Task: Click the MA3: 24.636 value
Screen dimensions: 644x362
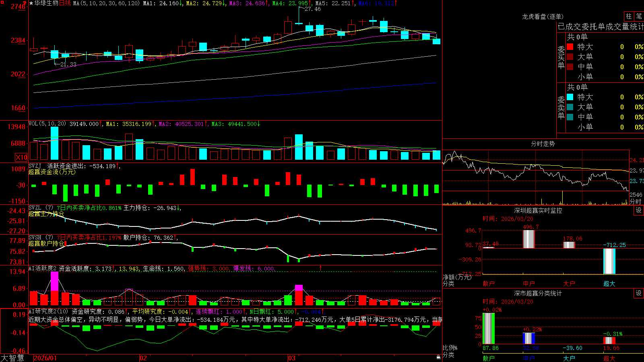Action: [247, 3]
